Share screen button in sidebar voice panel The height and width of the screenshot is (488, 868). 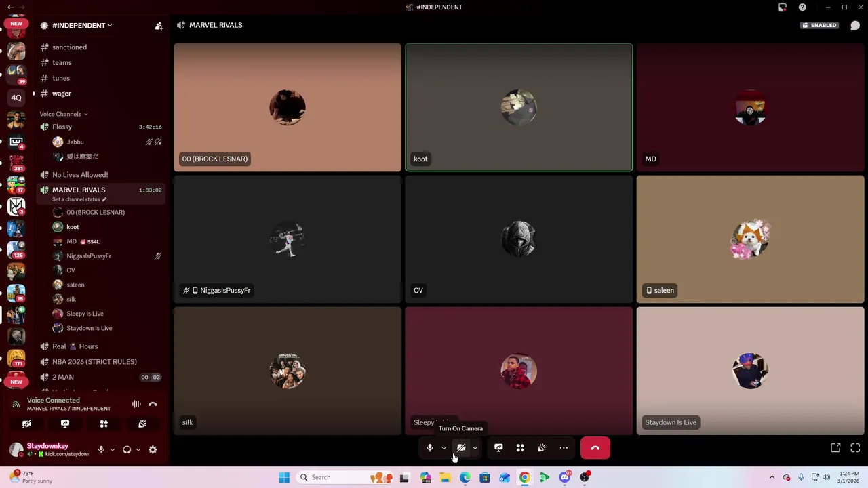coord(65,424)
